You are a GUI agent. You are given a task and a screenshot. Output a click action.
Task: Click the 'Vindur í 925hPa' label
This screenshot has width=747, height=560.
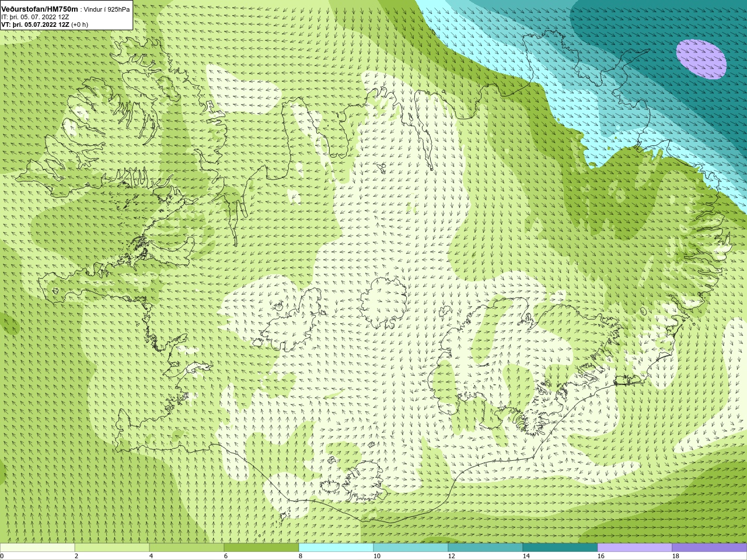click(x=107, y=10)
